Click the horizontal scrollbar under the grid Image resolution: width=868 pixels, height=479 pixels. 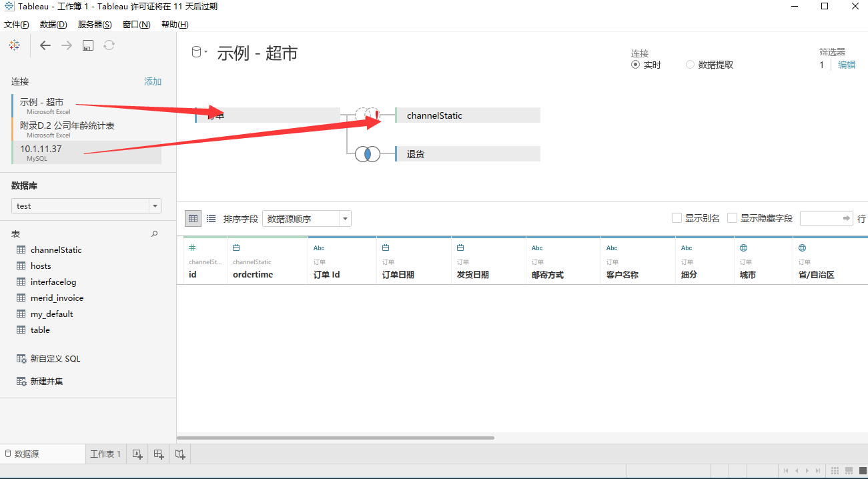(x=336, y=438)
